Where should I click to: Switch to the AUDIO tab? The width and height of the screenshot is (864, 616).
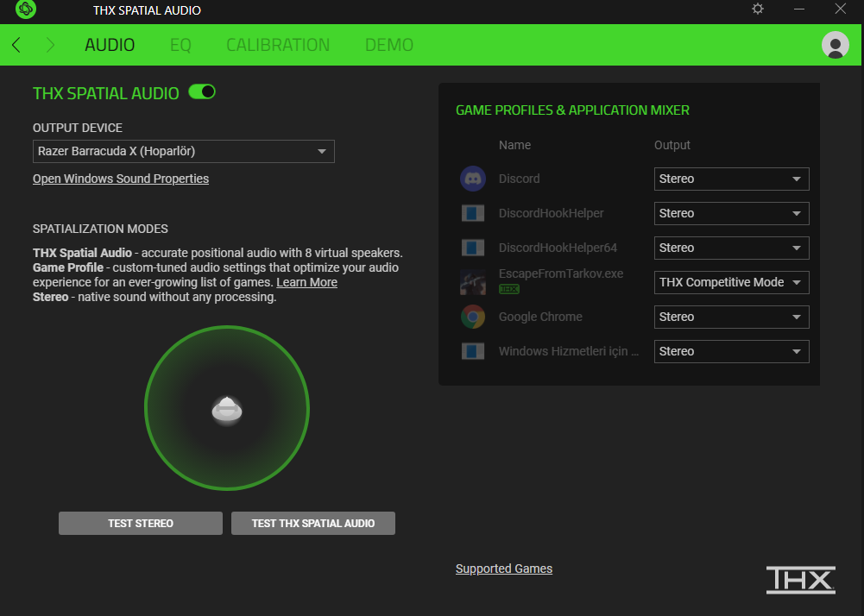110,45
